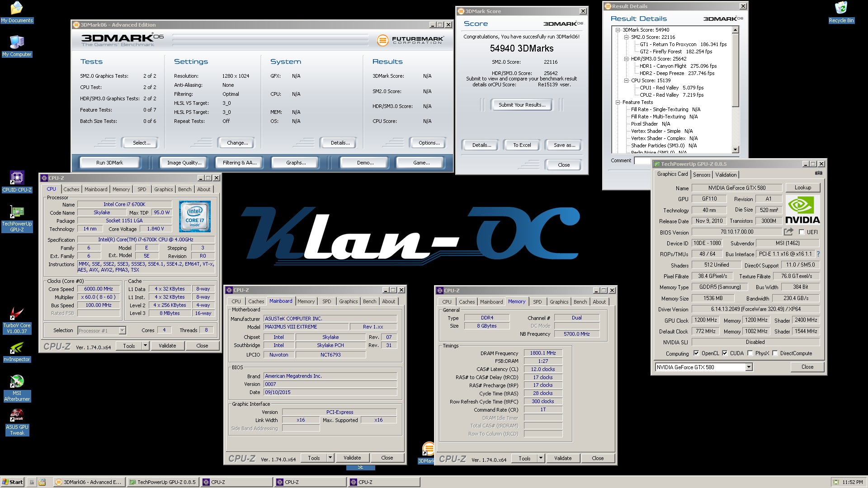Viewport: 868px width, 488px height.
Task: Click the 3DMark06 taskbar button
Action: pyautogui.click(x=89, y=482)
